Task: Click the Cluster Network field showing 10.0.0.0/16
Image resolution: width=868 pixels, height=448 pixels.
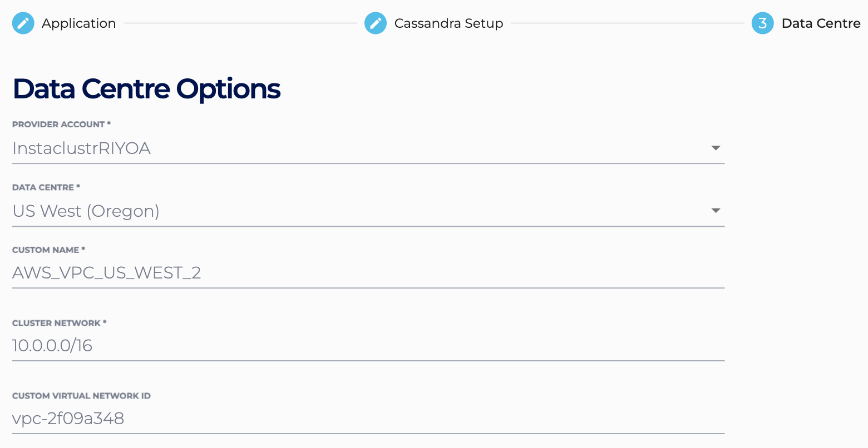Action: click(223, 345)
